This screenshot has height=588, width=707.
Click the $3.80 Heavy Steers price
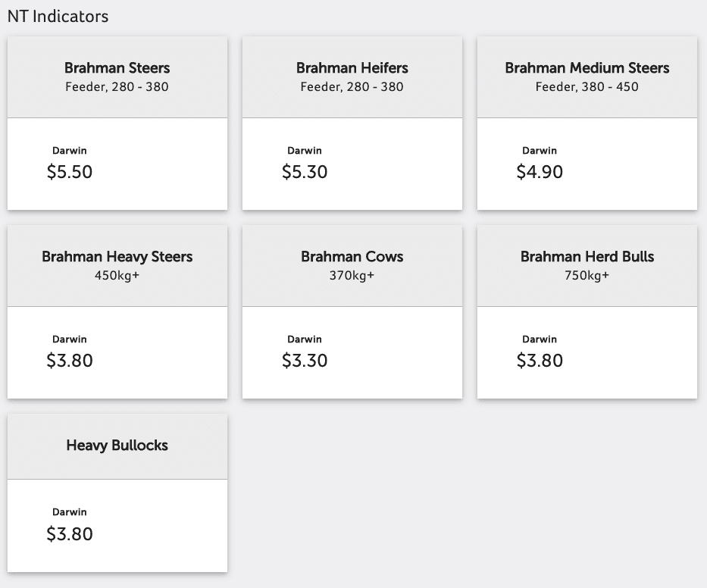(70, 360)
